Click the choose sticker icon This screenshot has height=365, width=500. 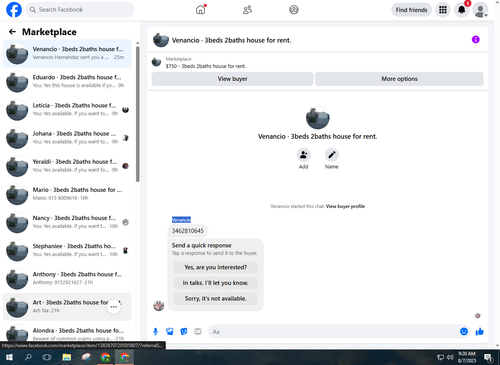184,332
